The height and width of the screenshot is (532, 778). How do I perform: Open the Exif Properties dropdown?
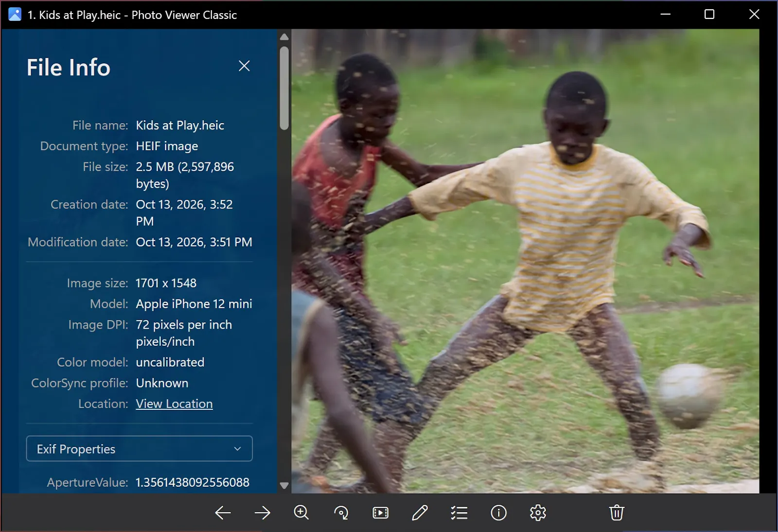point(139,448)
